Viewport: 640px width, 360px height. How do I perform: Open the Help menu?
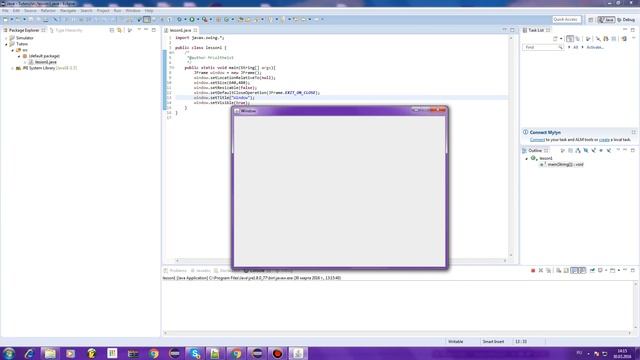(x=149, y=11)
